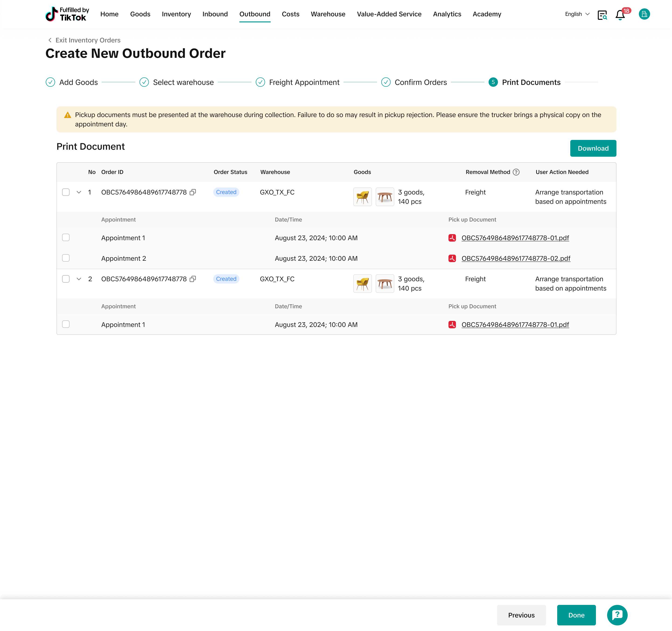Open the user account avatar icon
The image size is (672, 631).
(644, 14)
